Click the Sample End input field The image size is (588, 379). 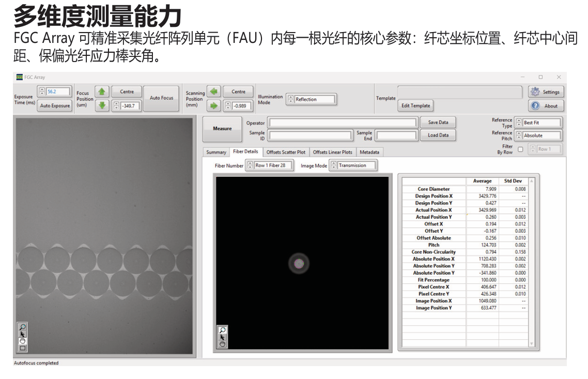397,135
